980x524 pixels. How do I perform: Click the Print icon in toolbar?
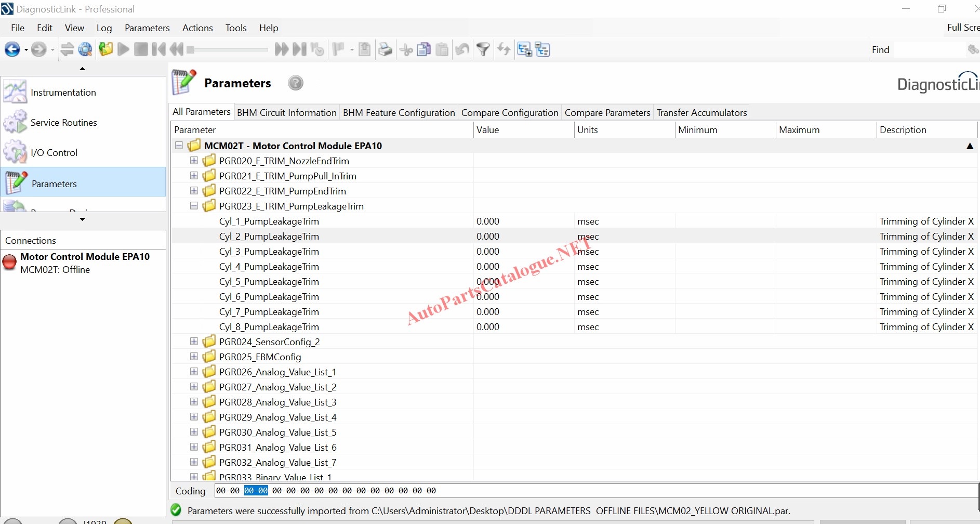(385, 49)
